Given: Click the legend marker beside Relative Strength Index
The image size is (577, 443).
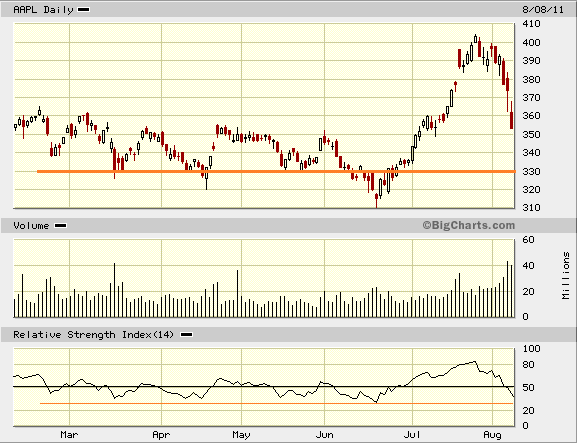Looking at the screenshot, I should coord(187,334).
